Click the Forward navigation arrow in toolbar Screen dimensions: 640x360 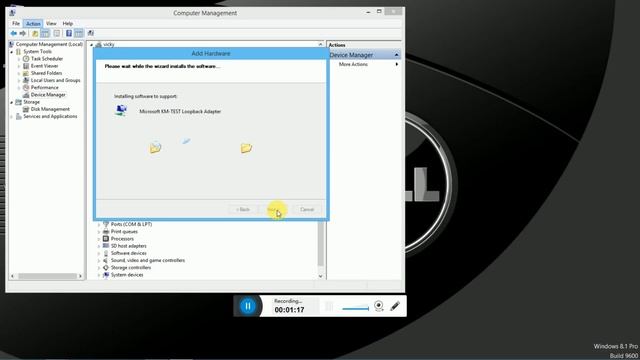pyautogui.click(x=23, y=33)
